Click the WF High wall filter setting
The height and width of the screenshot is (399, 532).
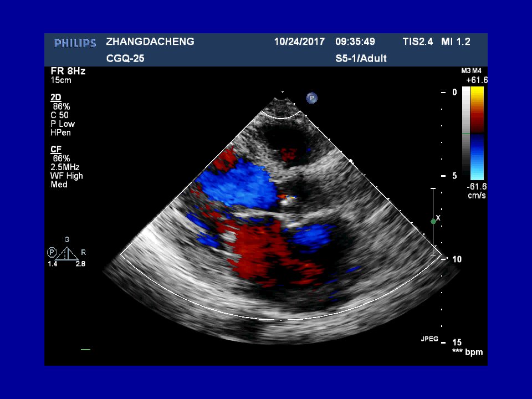(x=66, y=176)
